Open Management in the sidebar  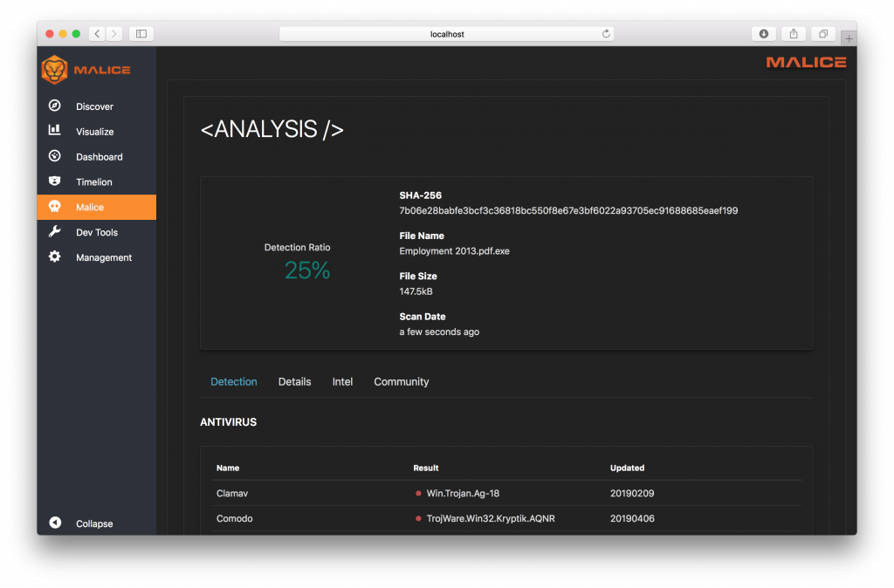(97, 257)
